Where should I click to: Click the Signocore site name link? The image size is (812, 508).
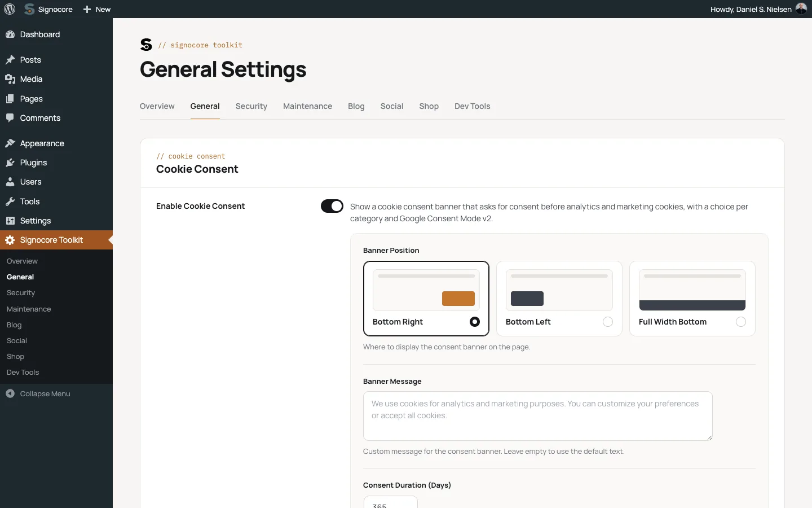(55, 9)
